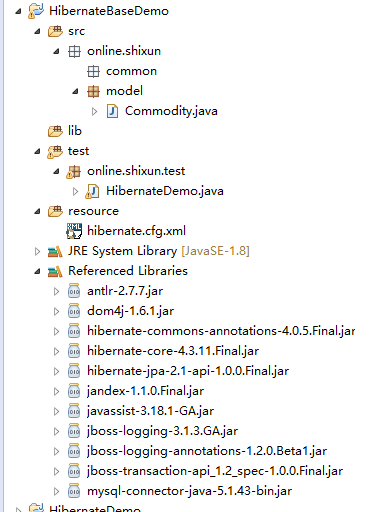Expand the JRE System Library node

tap(37, 251)
